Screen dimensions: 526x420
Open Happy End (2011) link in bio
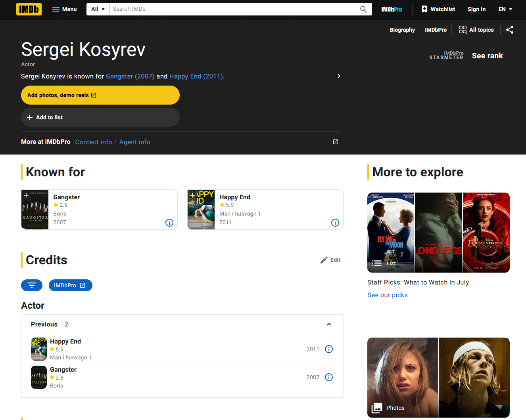[x=196, y=76]
